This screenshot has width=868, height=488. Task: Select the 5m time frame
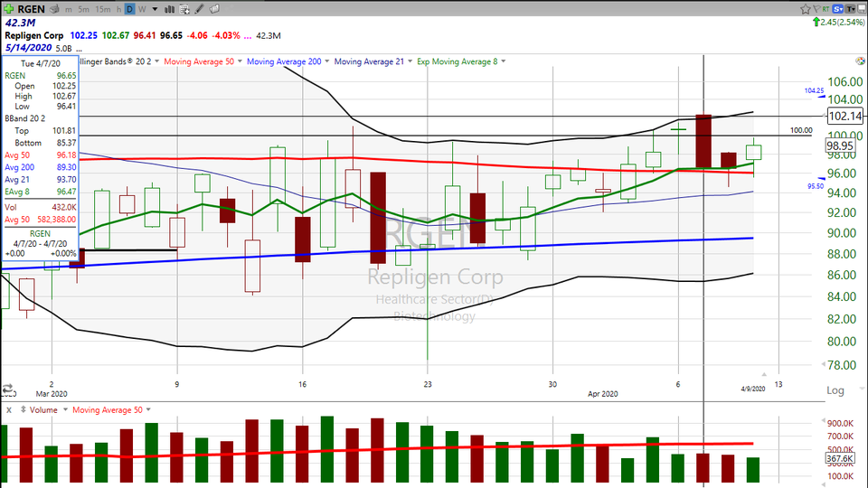(83, 9)
